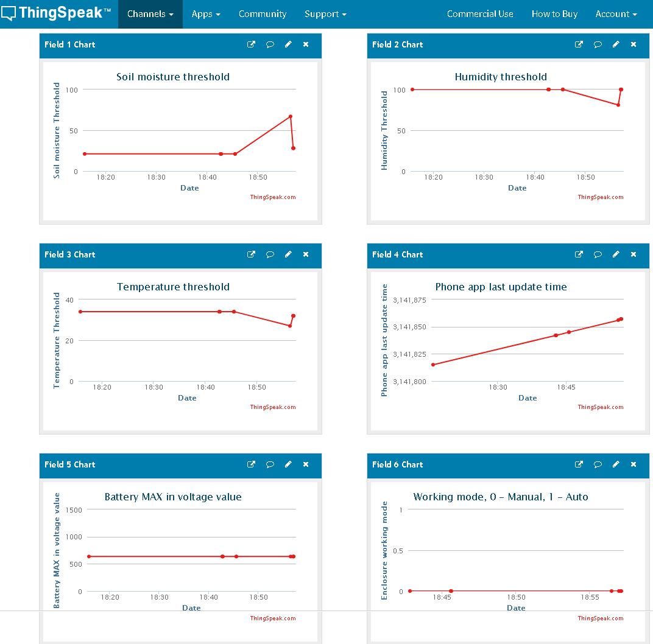Edit Field 4 Chart options pencil
Image resolution: width=653 pixels, height=644 pixels.
[616, 254]
